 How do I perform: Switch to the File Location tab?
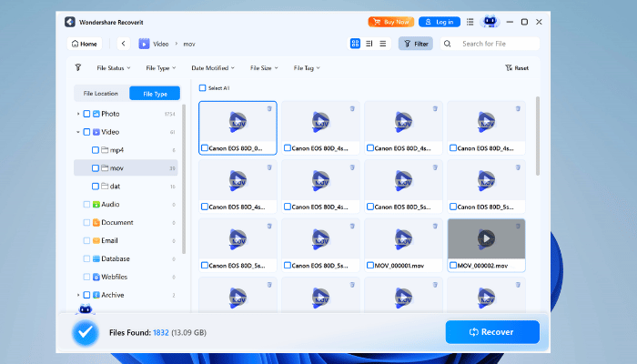(101, 94)
